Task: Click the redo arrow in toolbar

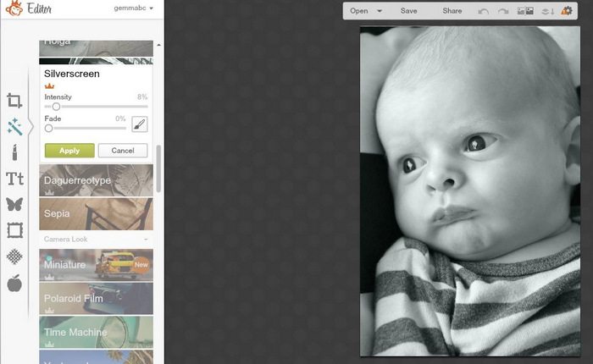Action: (x=503, y=11)
